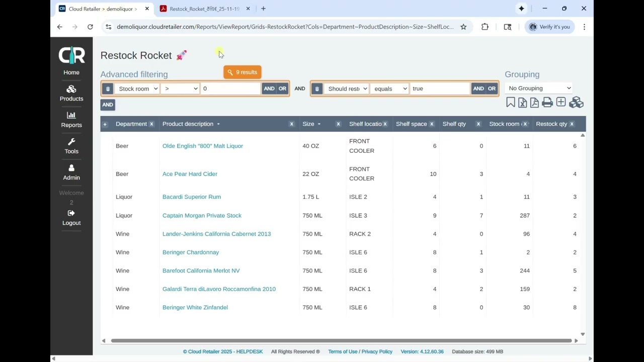Close the Restock_Rocket PDF tab
Screen dimensions: 644x362
[248, 9]
